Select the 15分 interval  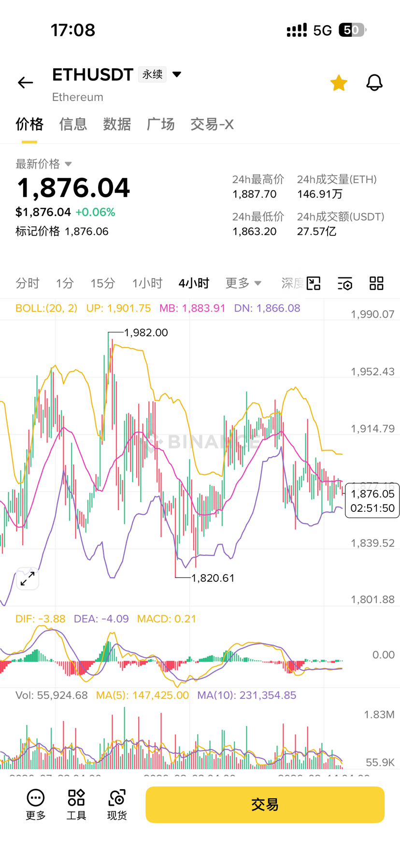point(103,283)
